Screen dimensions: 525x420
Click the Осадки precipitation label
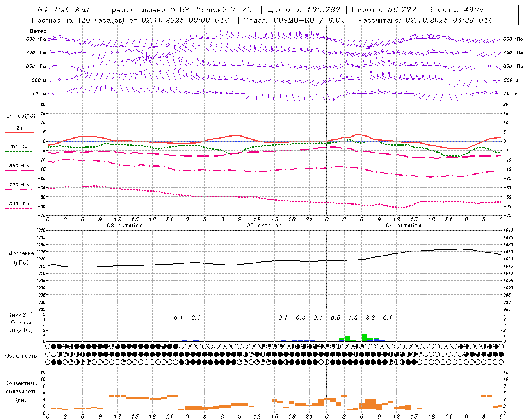21,322
